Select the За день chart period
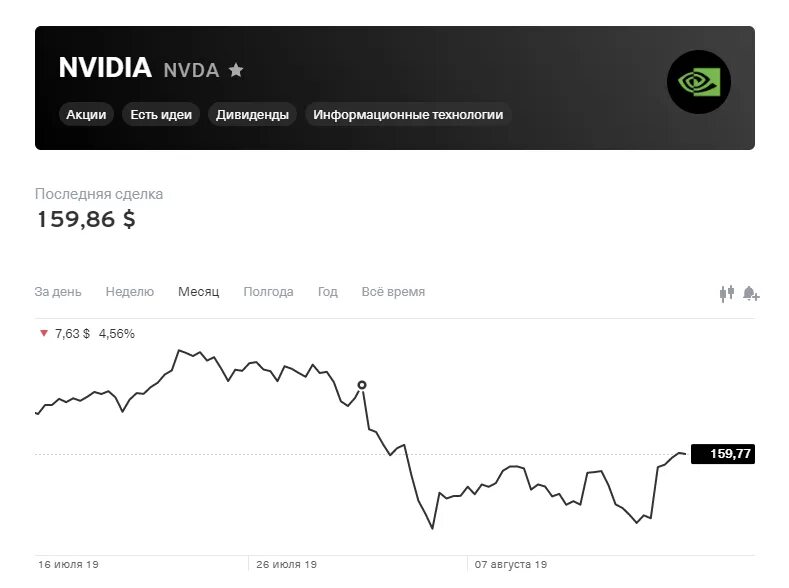Image resolution: width=789 pixels, height=588 pixels. pyautogui.click(x=58, y=292)
